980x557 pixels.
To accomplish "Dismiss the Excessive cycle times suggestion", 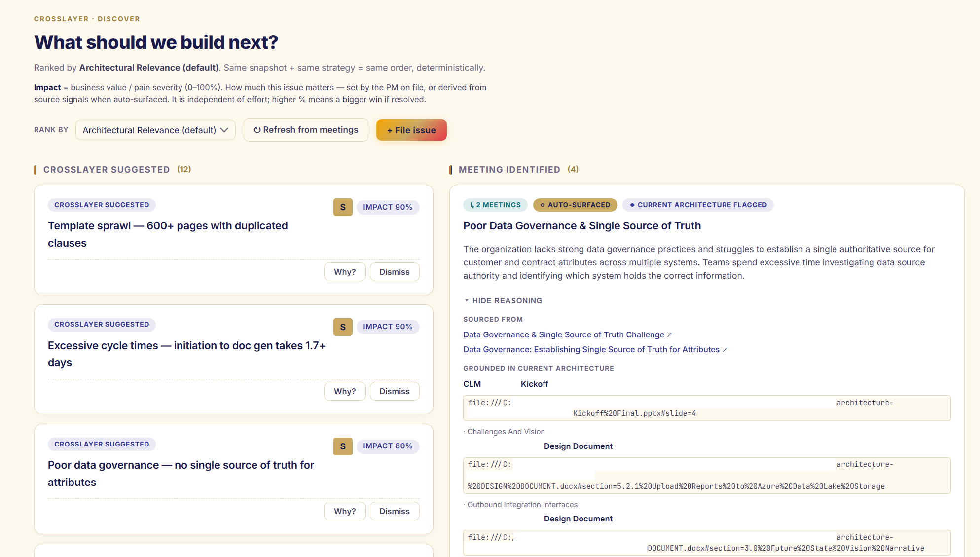I will click(x=394, y=391).
